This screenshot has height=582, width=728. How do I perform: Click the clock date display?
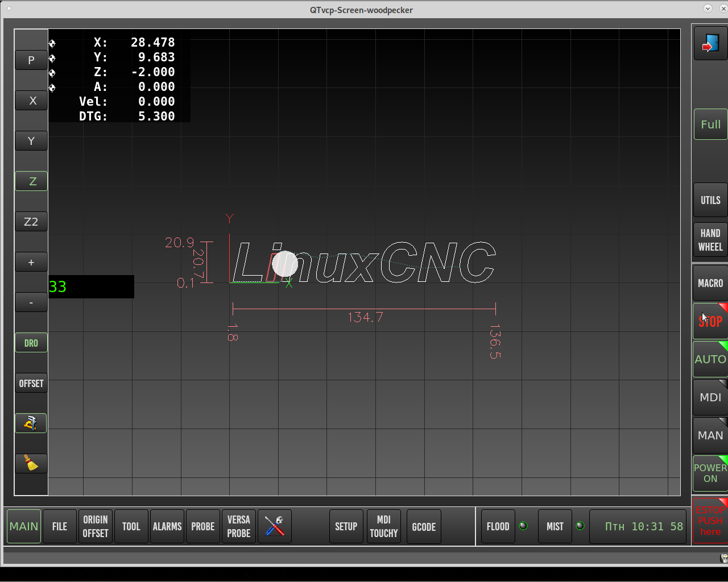pyautogui.click(x=638, y=526)
